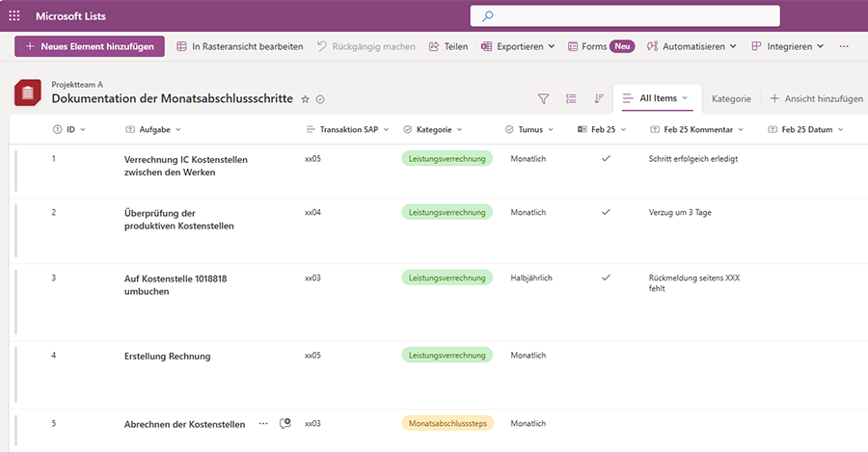The height and width of the screenshot is (452, 868).
Task: Click the Integrieren icon
Action: coord(756,46)
